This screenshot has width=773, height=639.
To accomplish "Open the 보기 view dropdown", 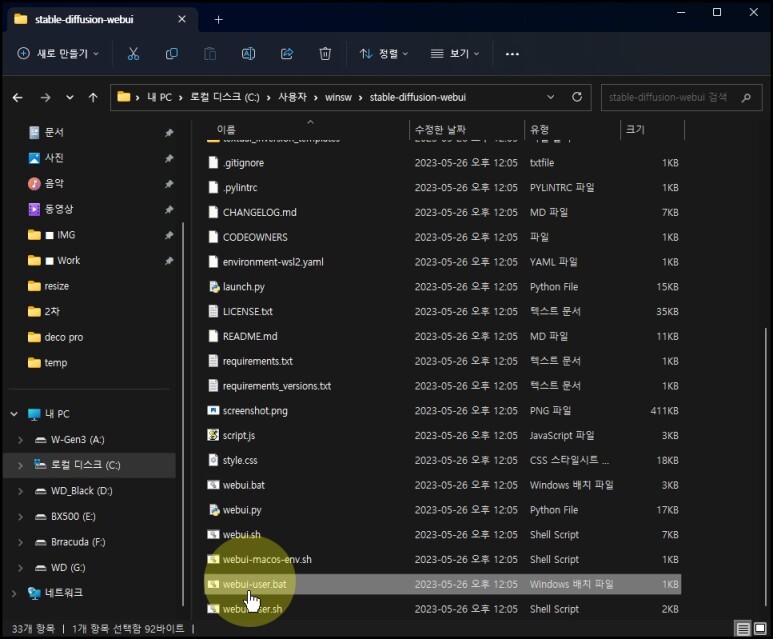I will (455, 54).
